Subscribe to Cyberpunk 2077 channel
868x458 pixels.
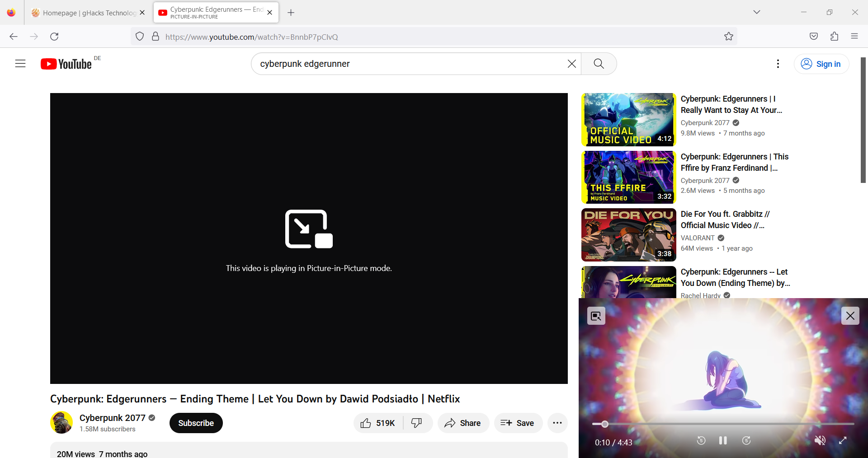196,423
